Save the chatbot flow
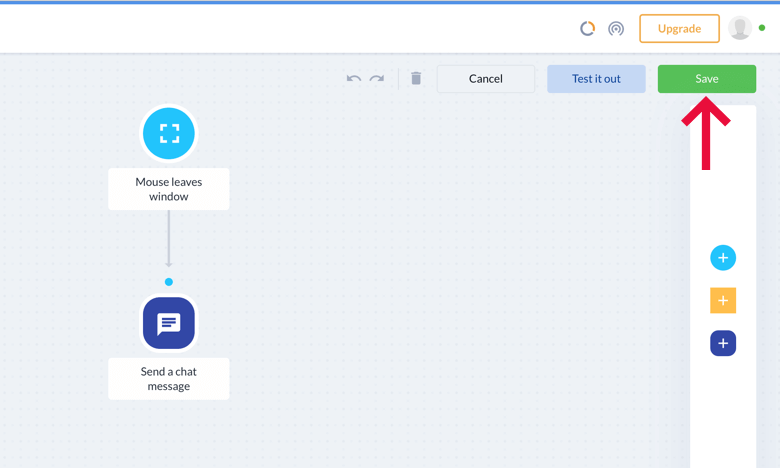 (706, 79)
